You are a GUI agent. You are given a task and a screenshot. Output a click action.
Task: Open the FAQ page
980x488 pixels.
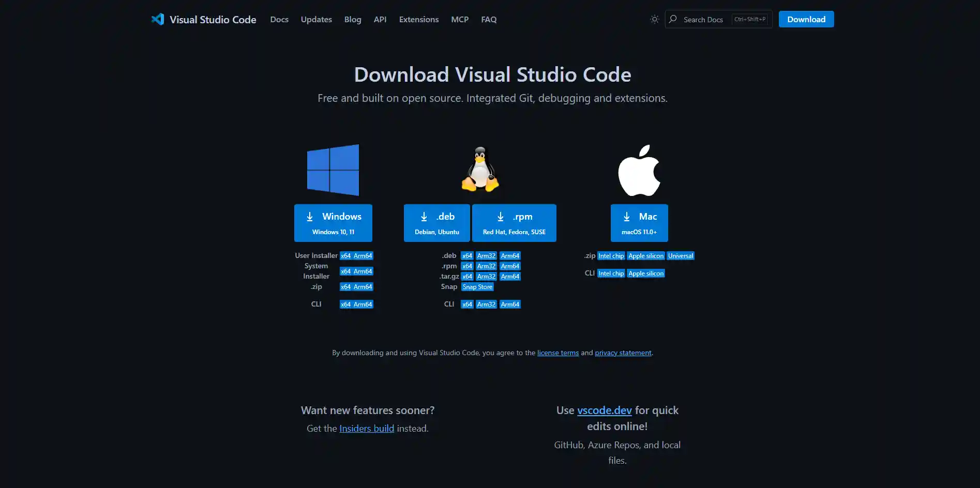pyautogui.click(x=488, y=19)
